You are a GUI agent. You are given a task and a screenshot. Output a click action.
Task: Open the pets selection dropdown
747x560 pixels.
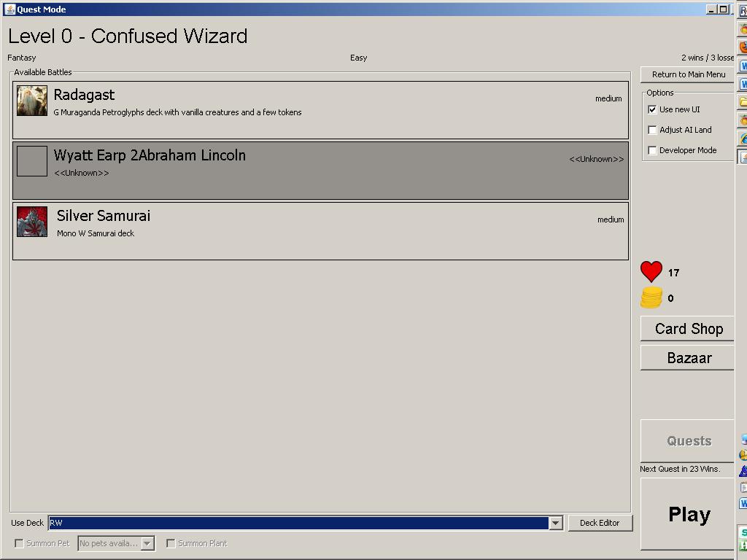click(147, 543)
